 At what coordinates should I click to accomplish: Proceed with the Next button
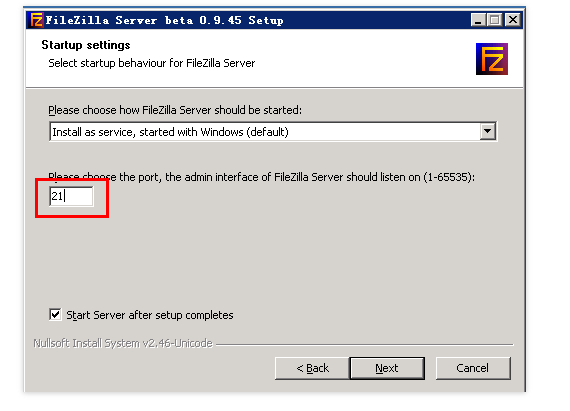coord(387,368)
